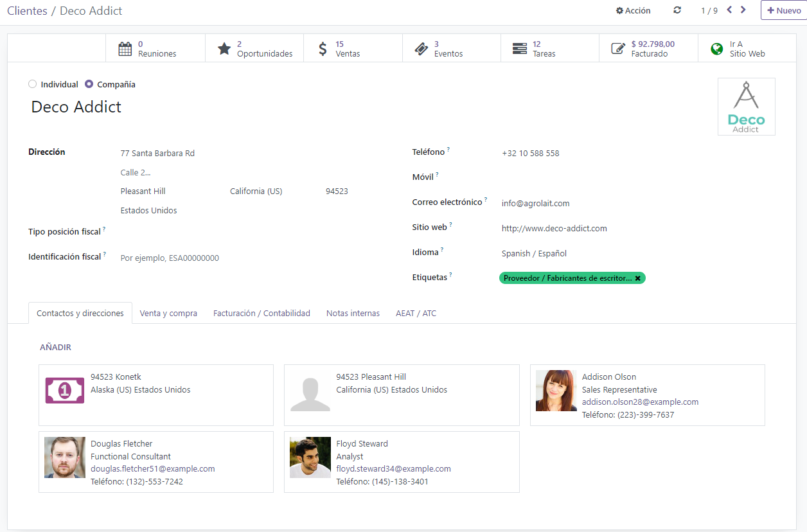Click the globe icon for Ir A Sitio Web
Viewport: 807px width, 532px height.
click(x=716, y=48)
